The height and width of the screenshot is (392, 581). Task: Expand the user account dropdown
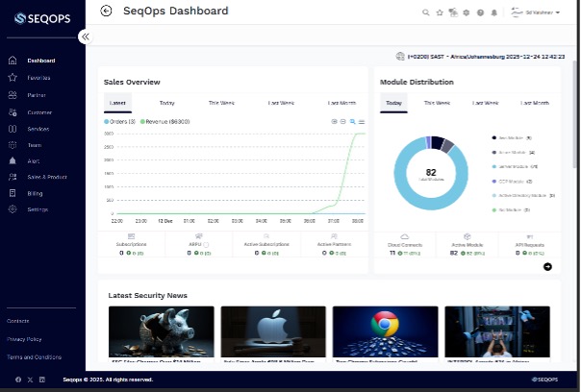coord(535,12)
